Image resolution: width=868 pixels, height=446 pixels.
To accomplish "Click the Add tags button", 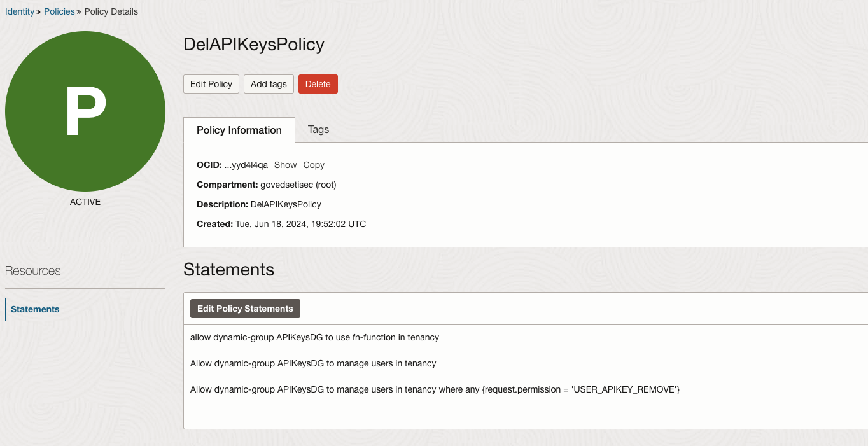I will 268,83.
